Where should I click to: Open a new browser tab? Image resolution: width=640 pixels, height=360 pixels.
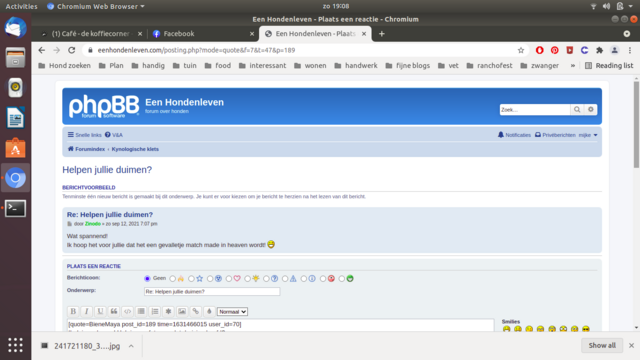coord(382,34)
